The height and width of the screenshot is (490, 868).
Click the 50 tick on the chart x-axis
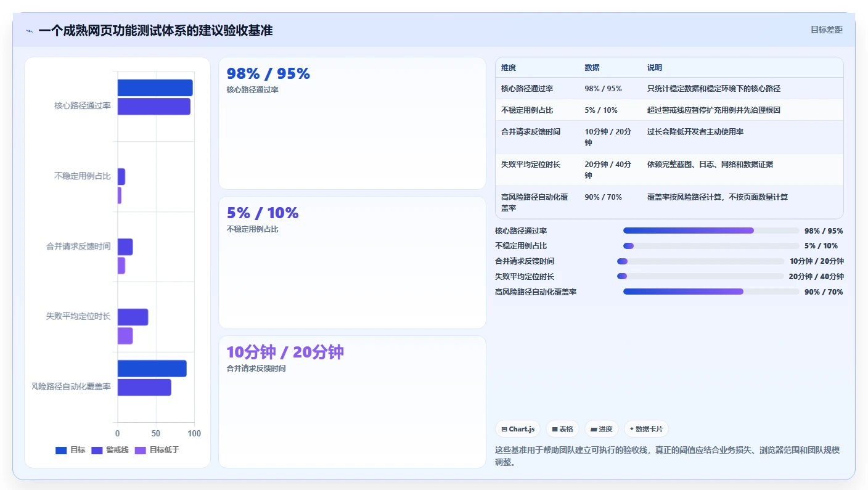(156, 433)
